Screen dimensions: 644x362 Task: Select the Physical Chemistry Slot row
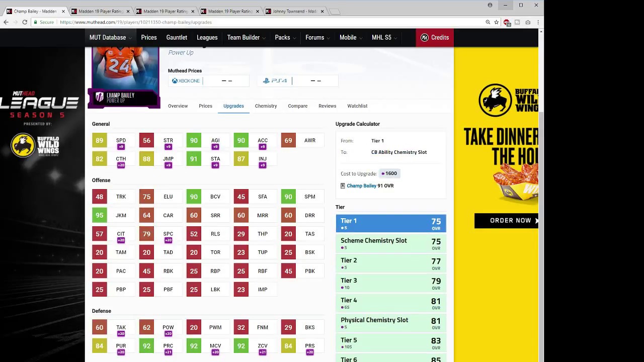click(391, 323)
